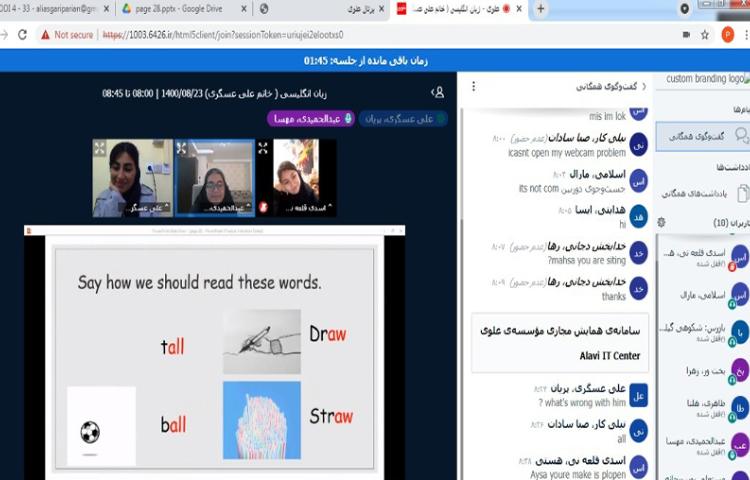750x480 pixels.
Task: Click the Alavi IT Center welcome message
Action: (x=560, y=343)
